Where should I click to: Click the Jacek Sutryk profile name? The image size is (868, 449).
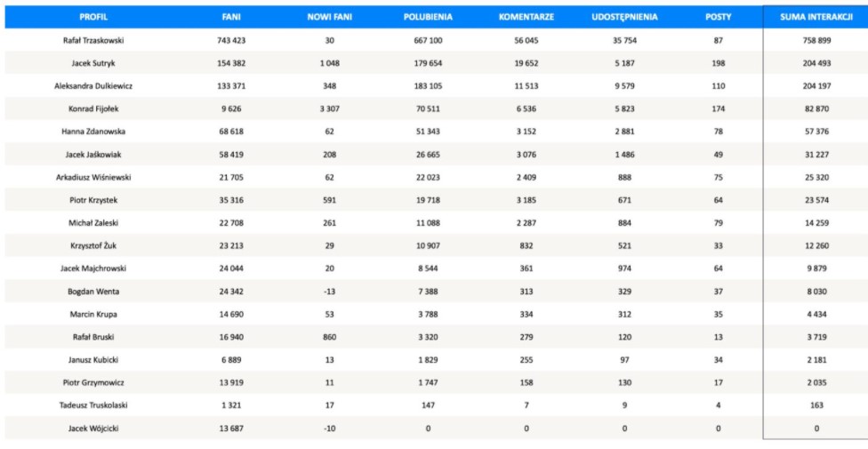[93, 63]
